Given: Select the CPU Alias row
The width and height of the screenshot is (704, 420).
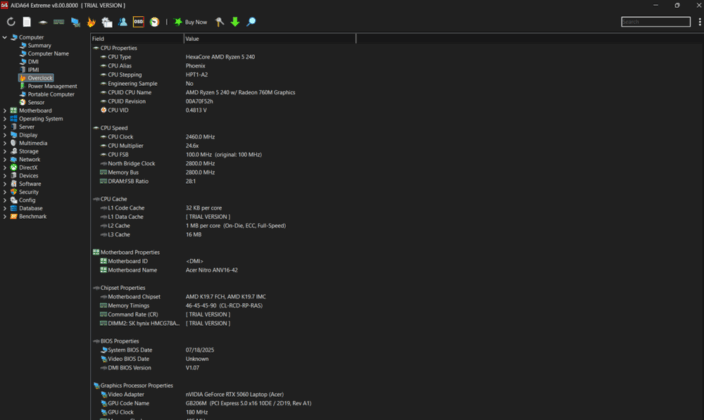Looking at the screenshot, I should click(224, 66).
